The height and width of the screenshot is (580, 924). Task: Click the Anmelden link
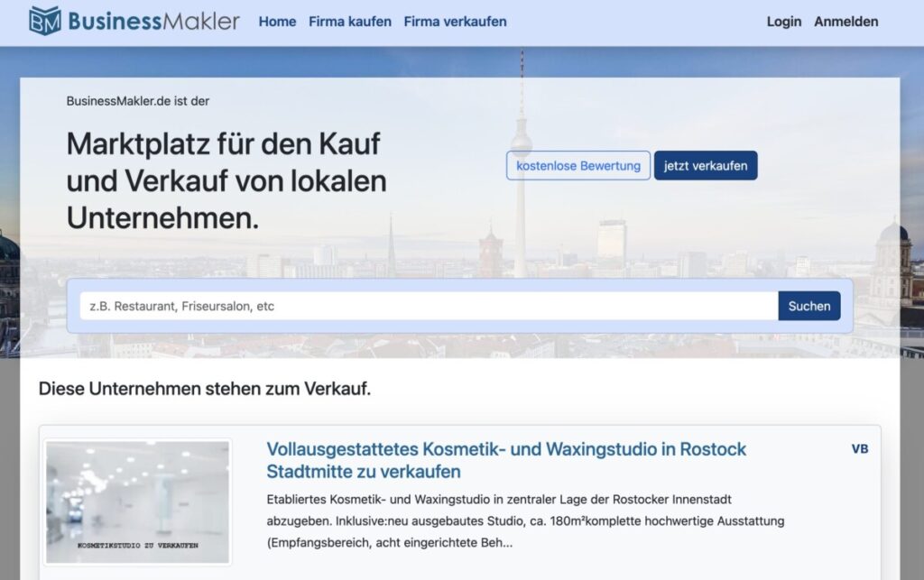[x=846, y=22]
